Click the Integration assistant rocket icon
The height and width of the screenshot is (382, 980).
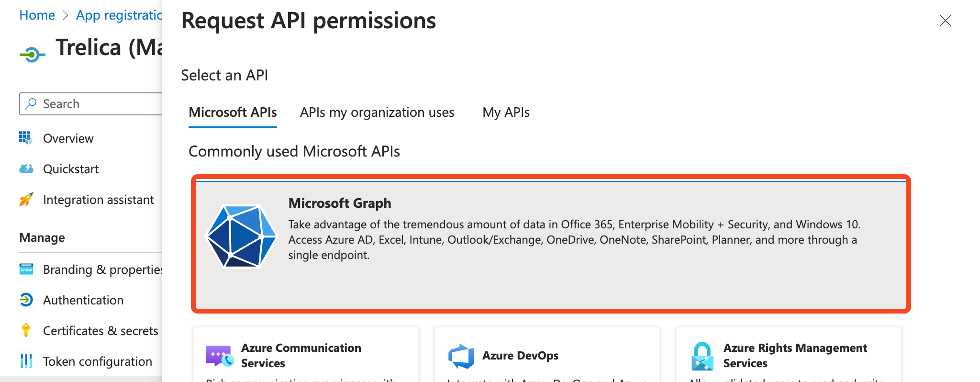pos(26,199)
